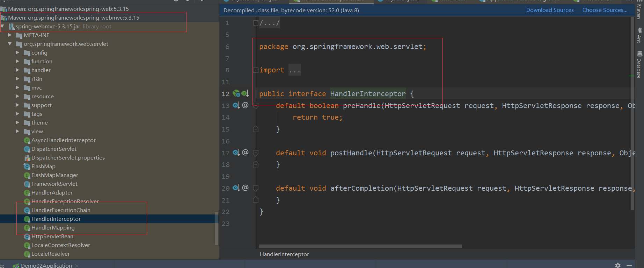This screenshot has height=268, width=644.
Task: Expand the folded comment on line 1
Action: pos(256,23)
